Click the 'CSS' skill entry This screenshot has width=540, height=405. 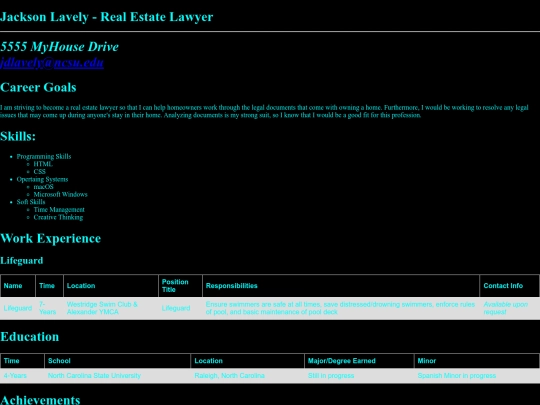40,172
